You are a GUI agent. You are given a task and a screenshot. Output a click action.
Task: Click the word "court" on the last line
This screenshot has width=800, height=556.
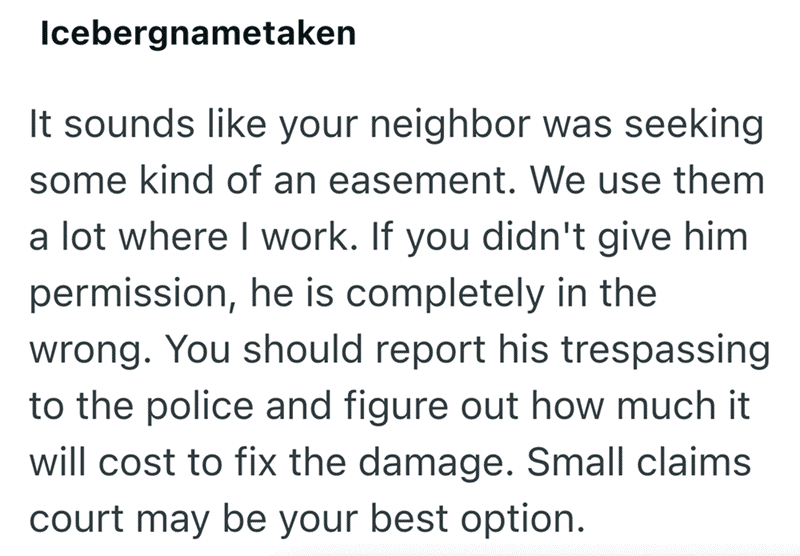click(77, 519)
